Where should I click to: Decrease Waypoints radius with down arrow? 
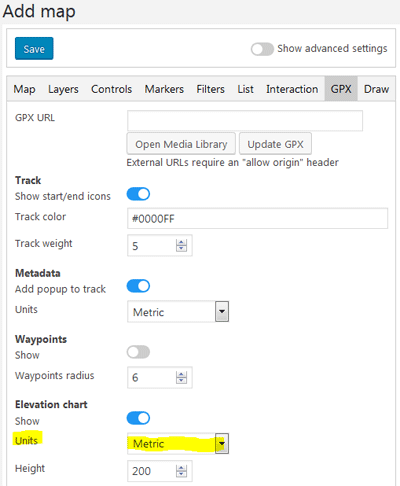(x=181, y=381)
